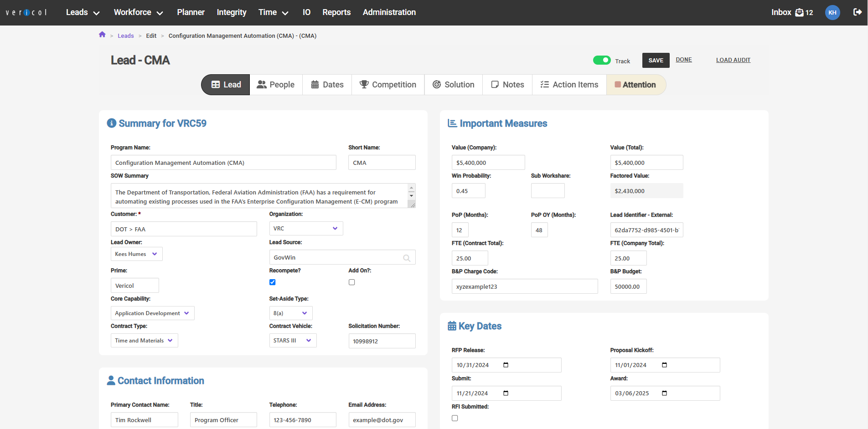Click the home icon in breadcrumb

pyautogui.click(x=102, y=35)
